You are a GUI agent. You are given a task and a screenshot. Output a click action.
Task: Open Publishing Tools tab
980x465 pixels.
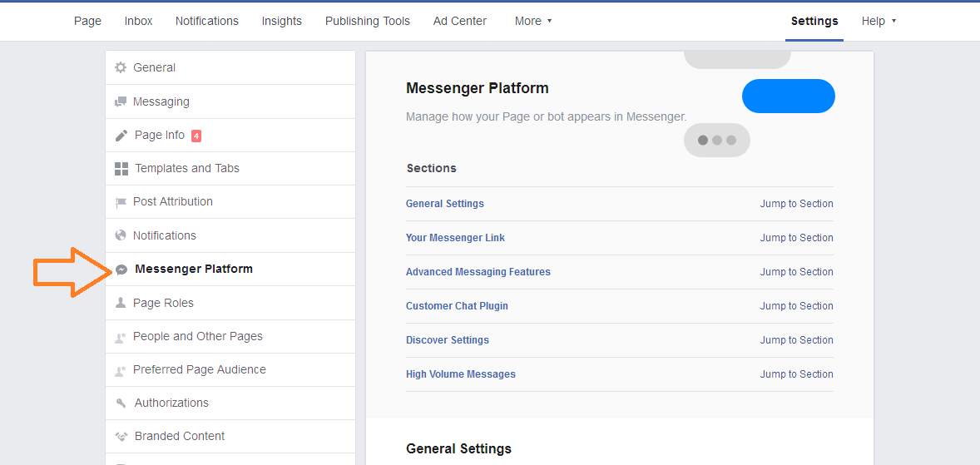click(x=368, y=22)
